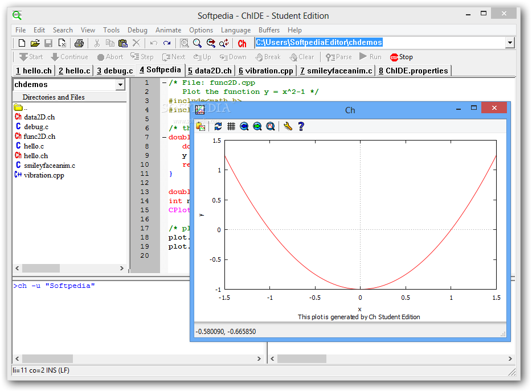The width and height of the screenshot is (532, 392).
Task: Click the Find next icon
Action: (211, 43)
